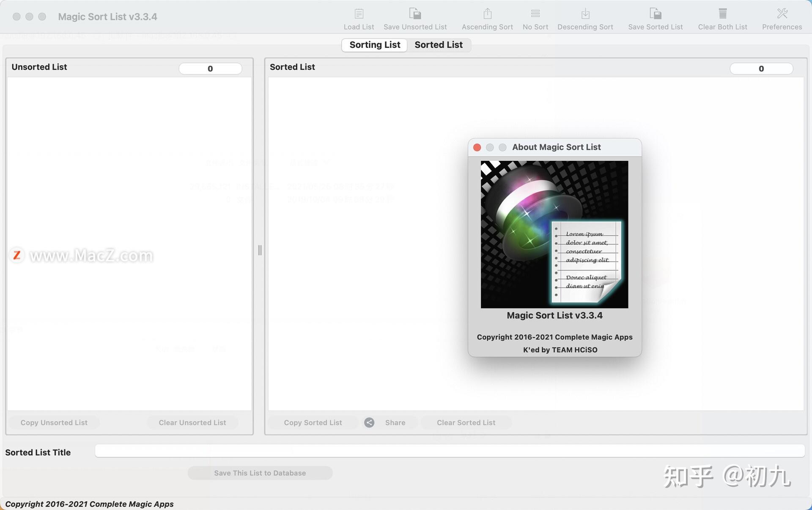Click Save This List to Database

[260, 473]
